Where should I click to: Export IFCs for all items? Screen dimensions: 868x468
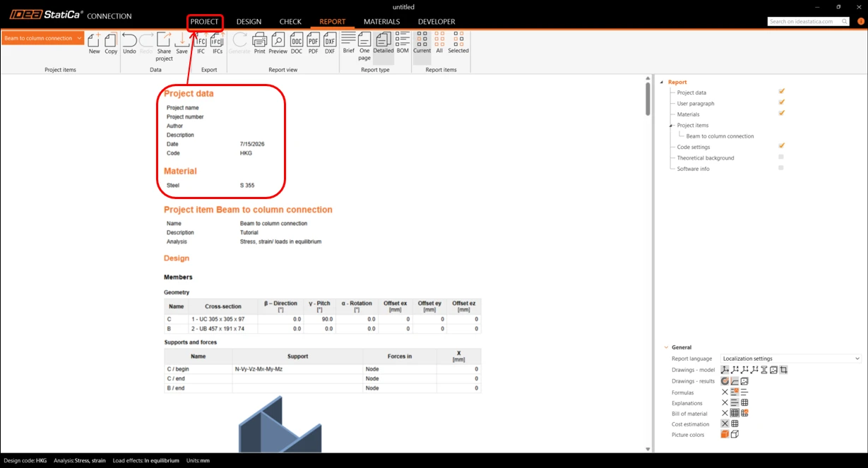[x=218, y=43]
